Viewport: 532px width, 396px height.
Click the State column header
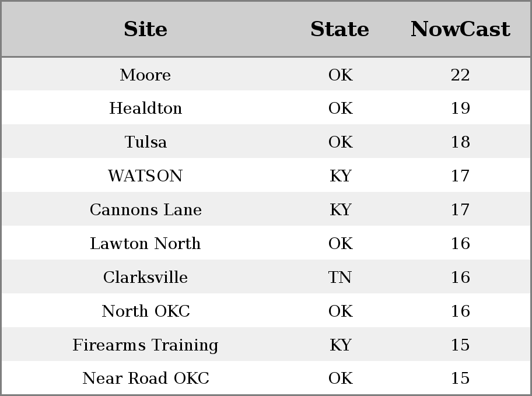click(339, 29)
